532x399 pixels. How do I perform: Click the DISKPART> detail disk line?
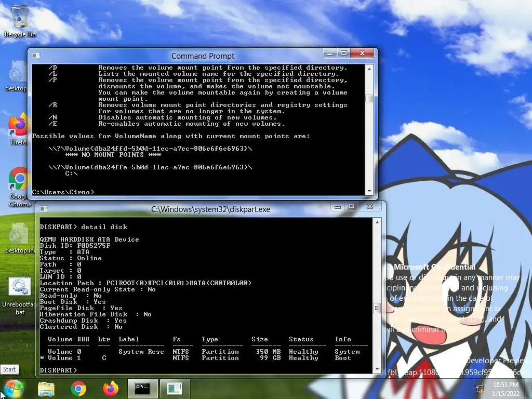[x=84, y=227]
